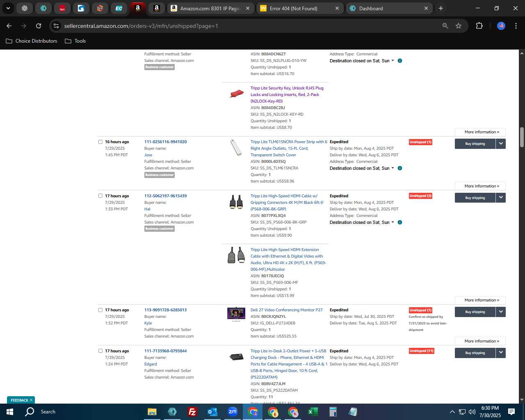This screenshot has height=420, width=525.
Task: Open Outlook from the taskbar
Action: 212,412
